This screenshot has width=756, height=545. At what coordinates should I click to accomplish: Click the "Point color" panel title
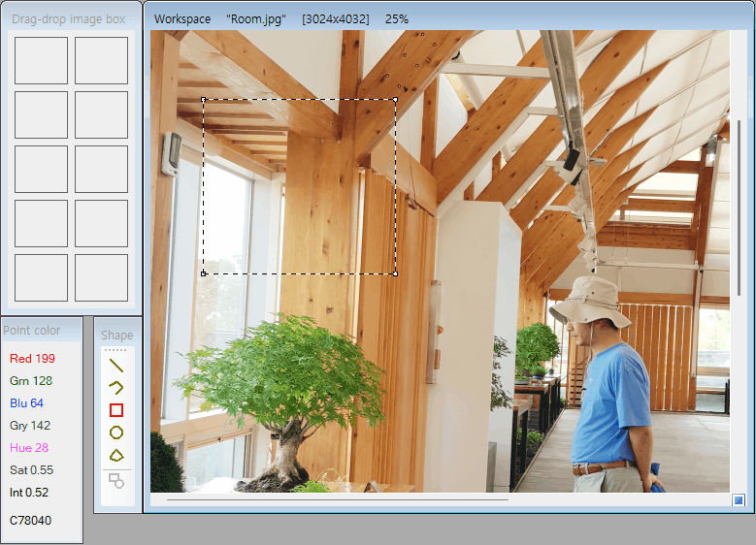click(x=32, y=330)
